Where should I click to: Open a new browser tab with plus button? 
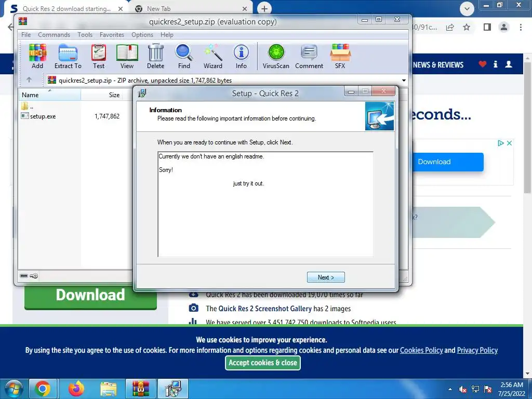click(x=264, y=9)
